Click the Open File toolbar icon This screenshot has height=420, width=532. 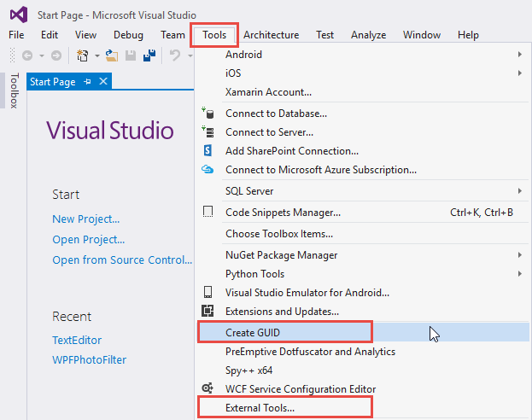click(112, 55)
